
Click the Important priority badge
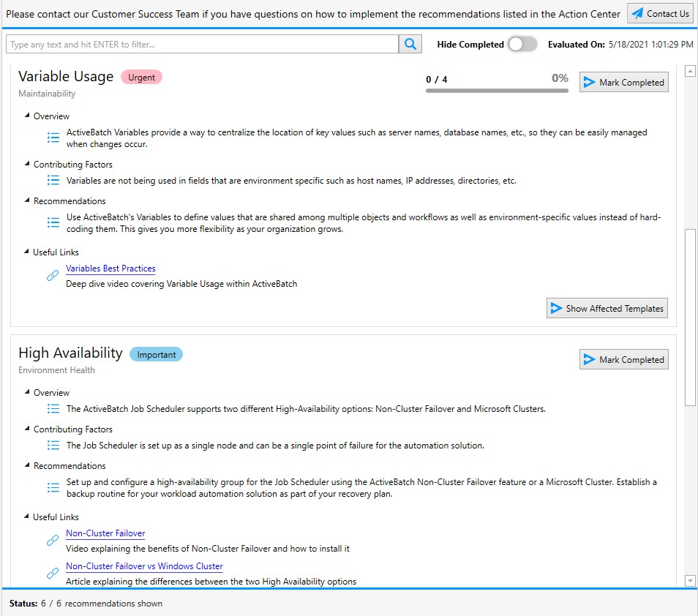click(157, 354)
